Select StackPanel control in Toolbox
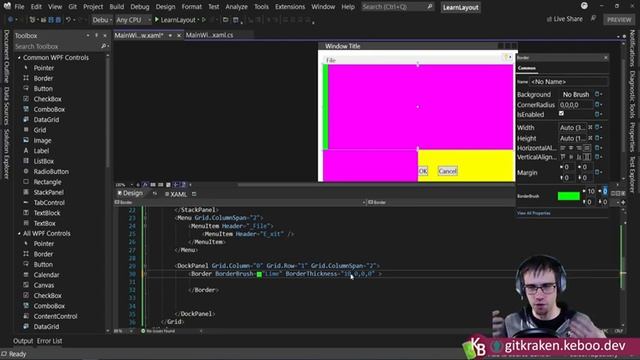Viewport: 640px width, 360px height. 48,192
